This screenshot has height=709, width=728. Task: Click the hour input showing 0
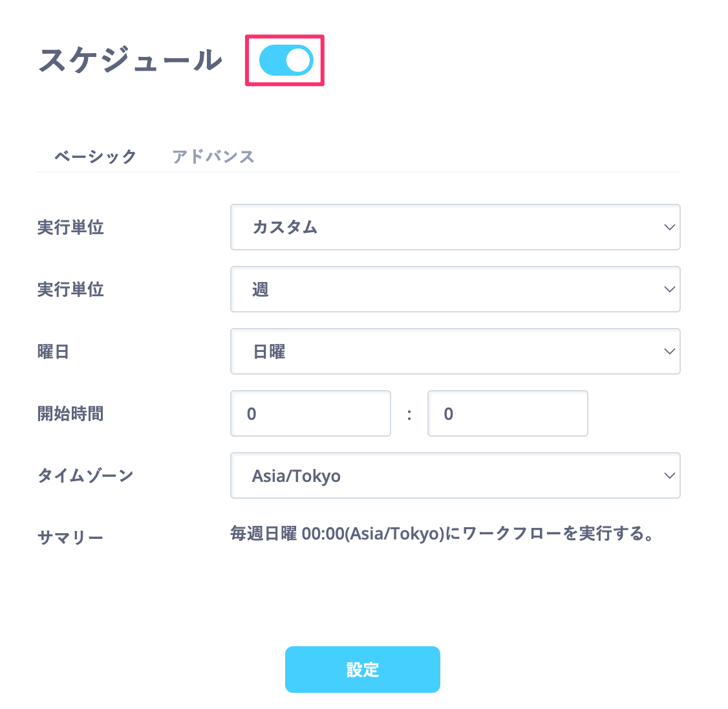click(x=310, y=413)
